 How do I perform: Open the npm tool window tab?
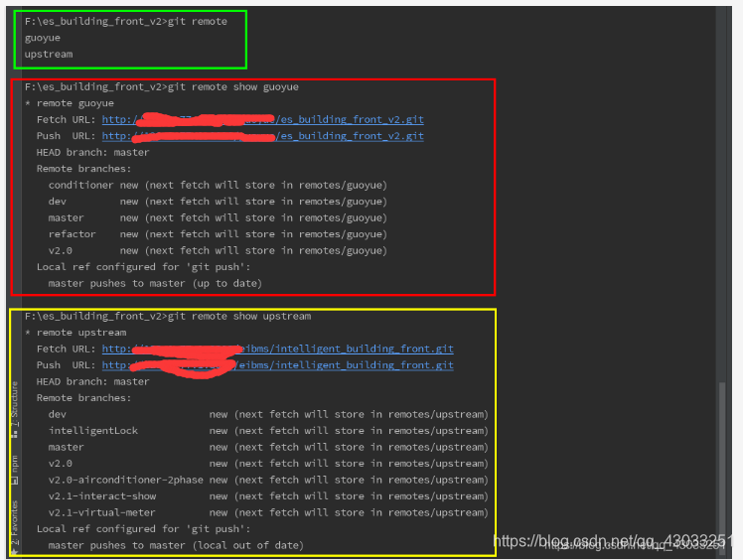tap(15, 465)
